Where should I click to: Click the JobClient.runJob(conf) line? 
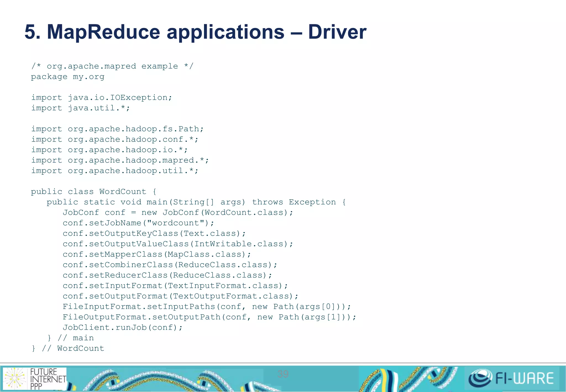pos(122,328)
